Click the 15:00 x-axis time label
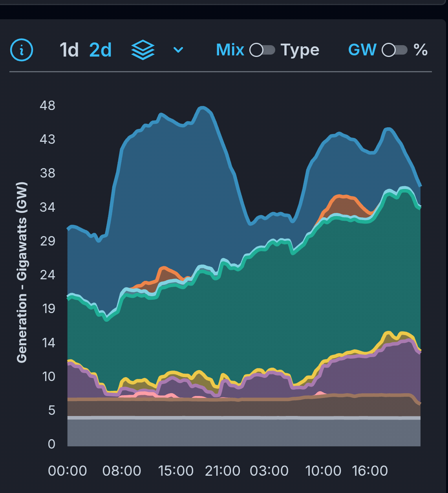 (x=176, y=471)
